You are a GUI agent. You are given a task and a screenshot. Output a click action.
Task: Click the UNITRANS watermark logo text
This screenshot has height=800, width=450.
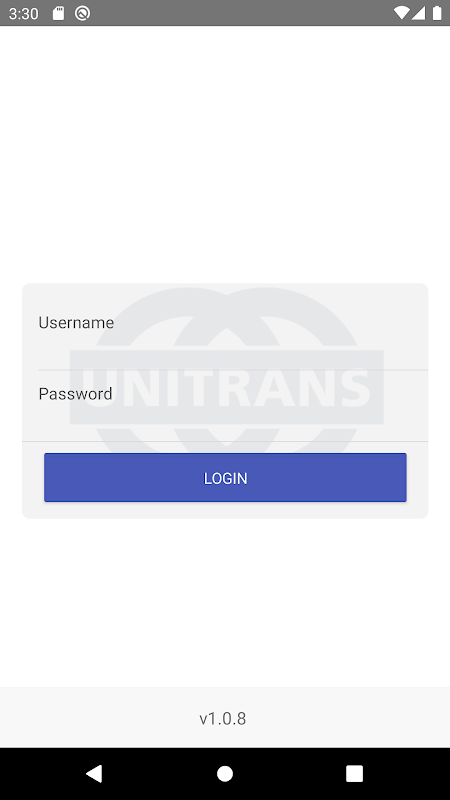(227, 387)
